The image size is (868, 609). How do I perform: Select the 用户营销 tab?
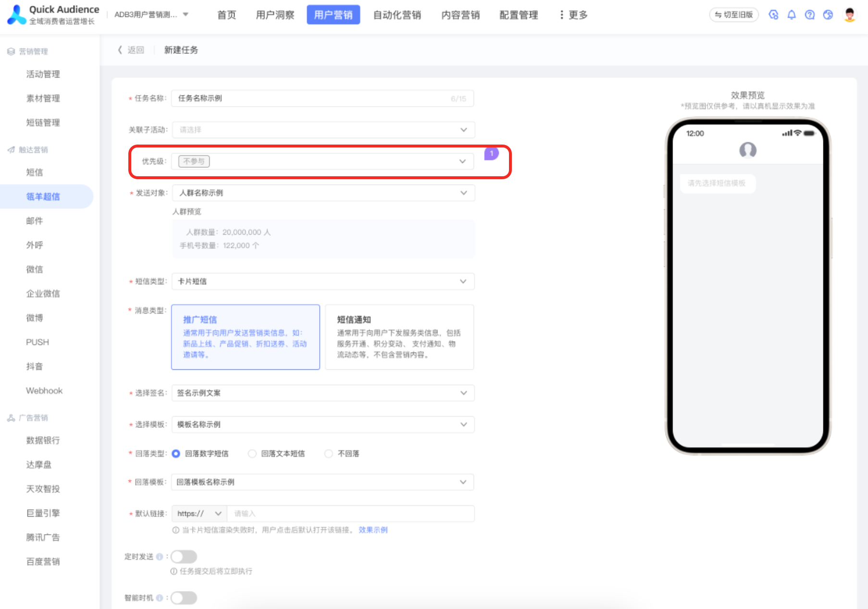(334, 15)
